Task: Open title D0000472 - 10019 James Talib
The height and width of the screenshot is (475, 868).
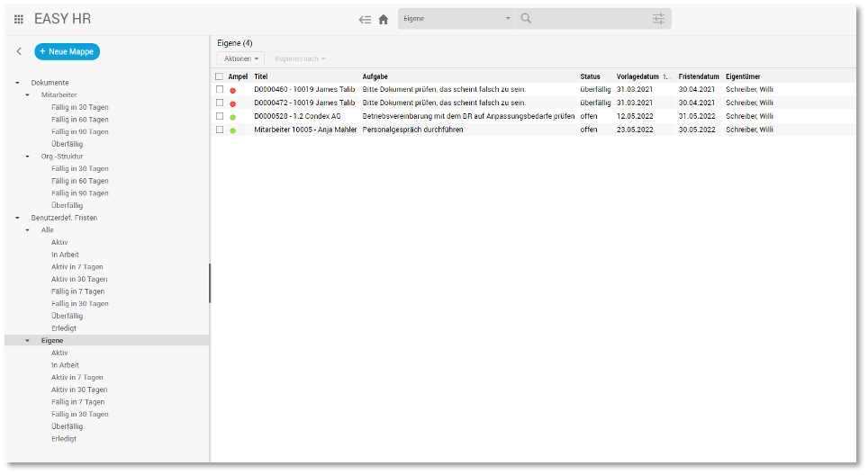Action: point(304,103)
